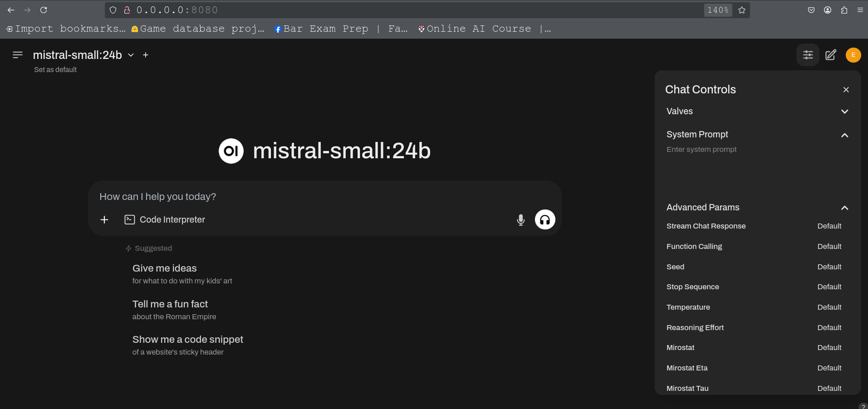Bookmark this page with the star icon
868x409 pixels.
pyautogui.click(x=742, y=10)
